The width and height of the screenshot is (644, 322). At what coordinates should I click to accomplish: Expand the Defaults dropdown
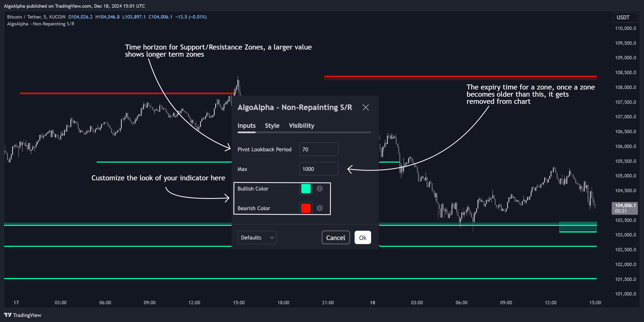click(x=257, y=238)
